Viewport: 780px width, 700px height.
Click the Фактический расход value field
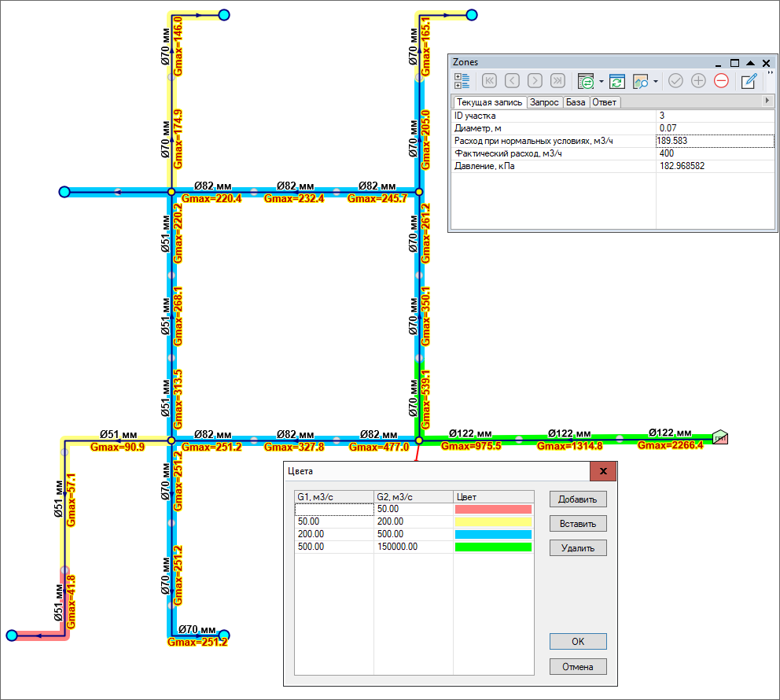click(714, 153)
